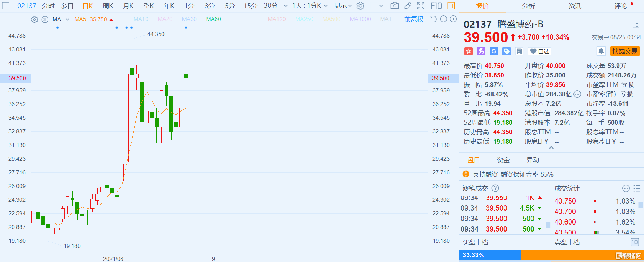The height and width of the screenshot is (262, 644).
Task: Zoom in the chart with plus icon
Action: click(x=453, y=19)
